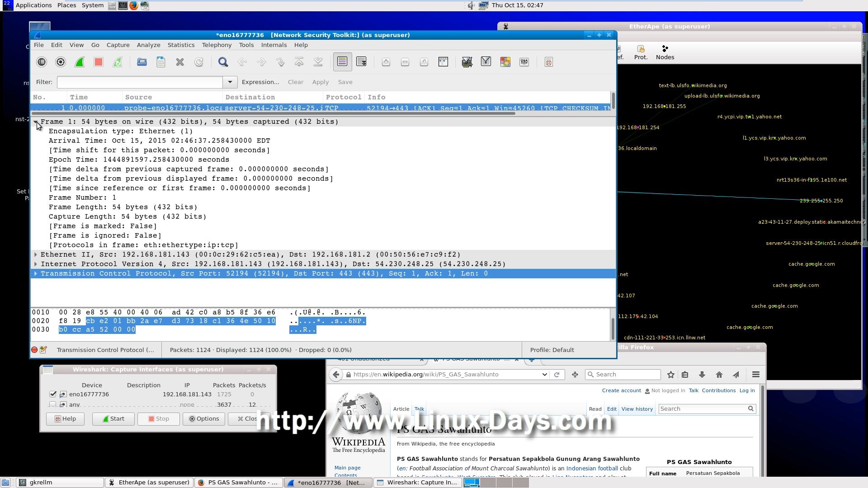Reload the Wikipedia page in Firefox
The height and width of the screenshot is (488, 868).
click(557, 375)
